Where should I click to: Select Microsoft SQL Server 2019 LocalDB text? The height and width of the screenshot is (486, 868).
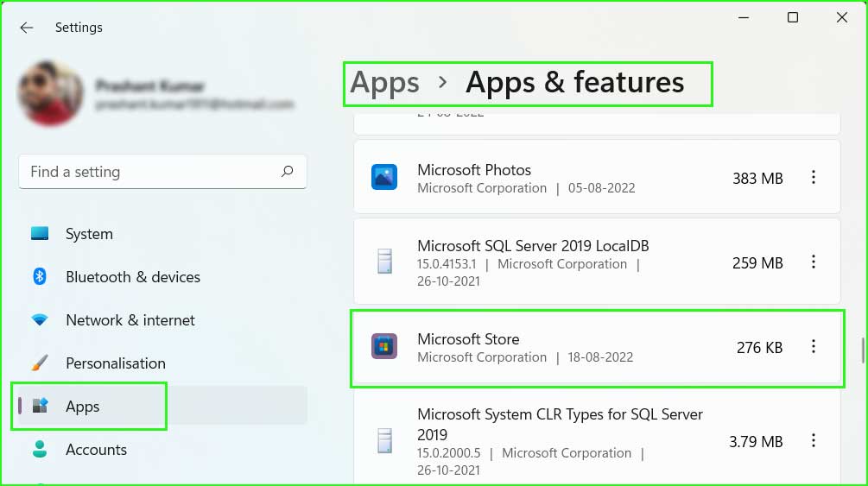tap(533, 246)
